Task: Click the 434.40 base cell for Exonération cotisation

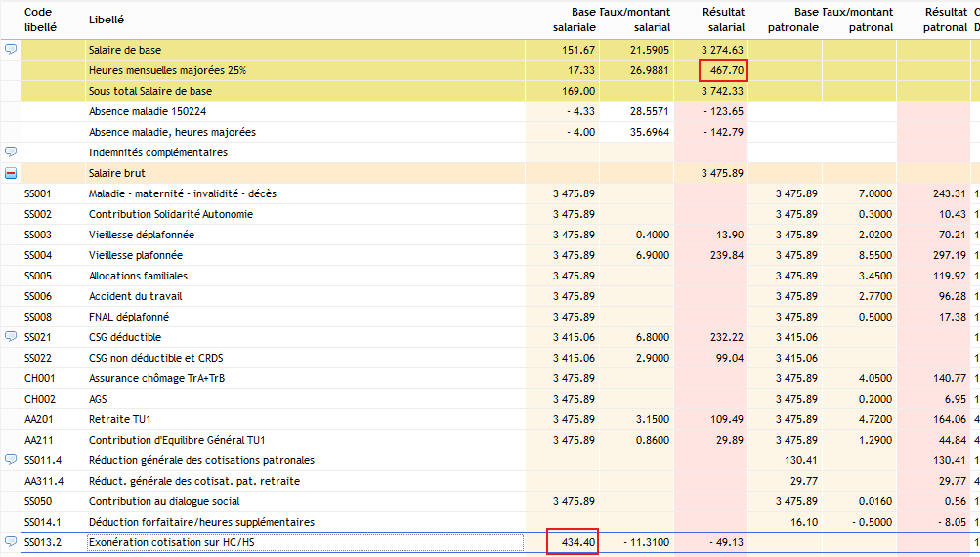Action: [x=572, y=542]
